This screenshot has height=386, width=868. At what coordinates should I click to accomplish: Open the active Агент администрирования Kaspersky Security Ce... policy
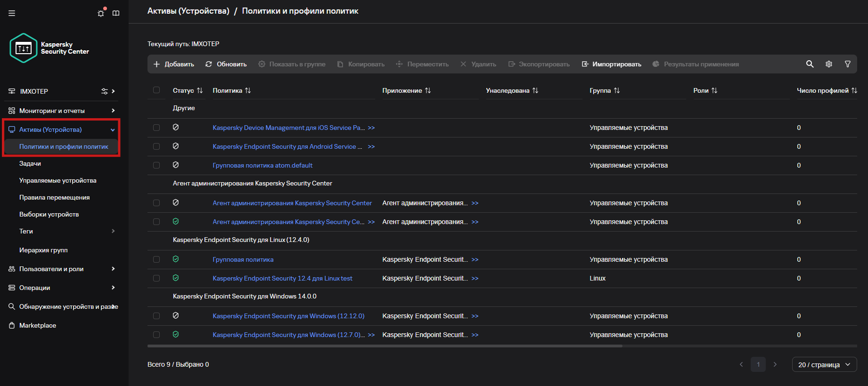pyautogui.click(x=288, y=222)
